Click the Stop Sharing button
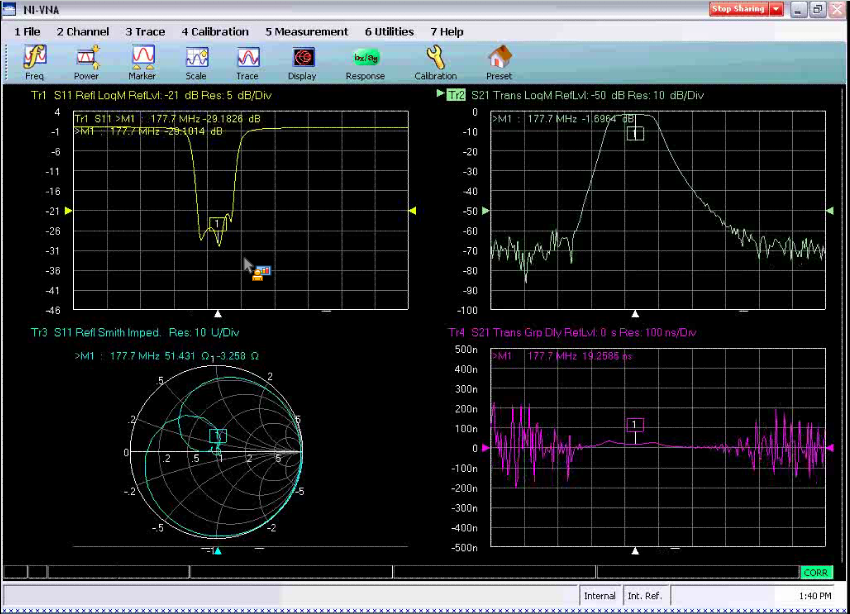Image resolution: width=850 pixels, height=614 pixels. tap(738, 9)
